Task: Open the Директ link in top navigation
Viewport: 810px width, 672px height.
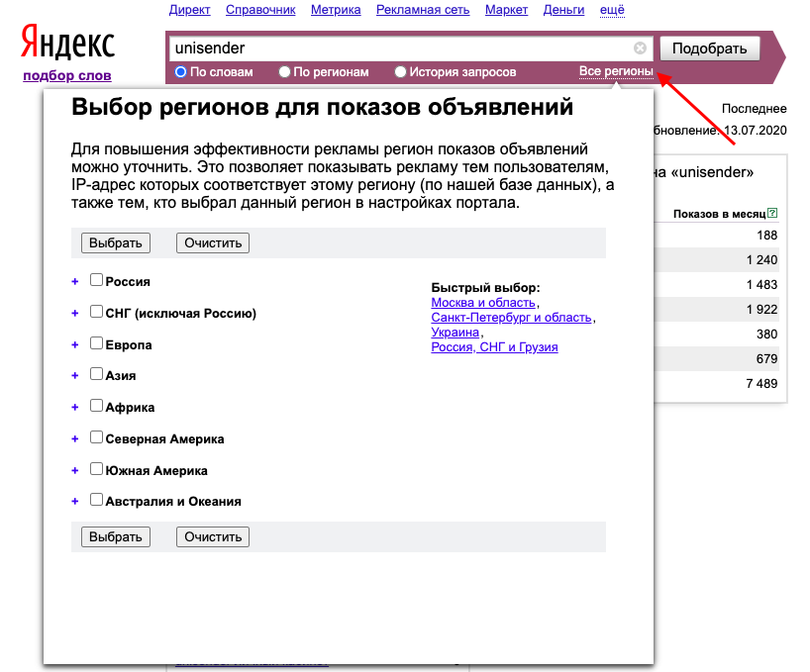Action: click(189, 10)
